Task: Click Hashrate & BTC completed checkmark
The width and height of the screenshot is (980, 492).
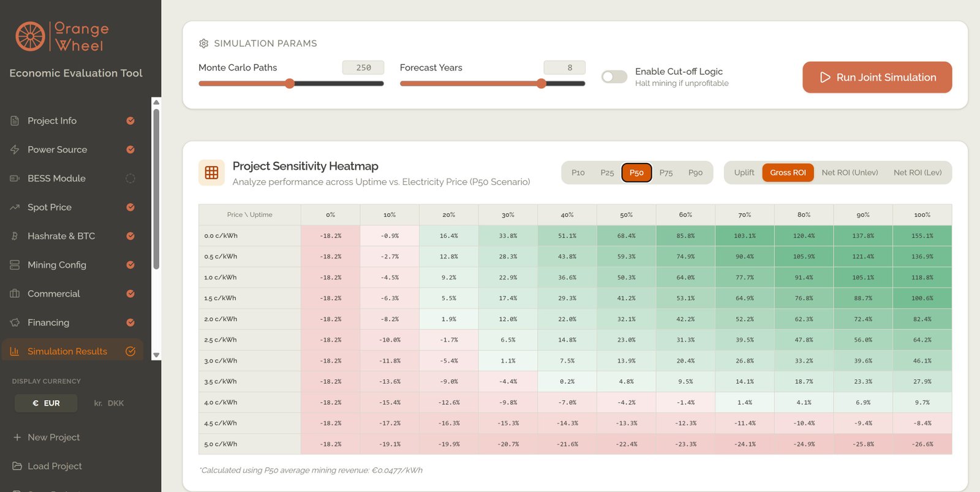Action: click(x=130, y=236)
